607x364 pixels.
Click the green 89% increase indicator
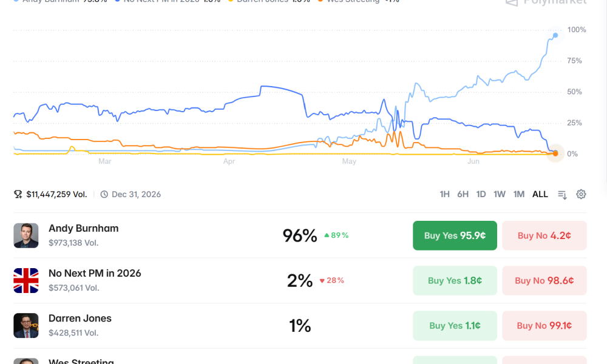click(336, 235)
